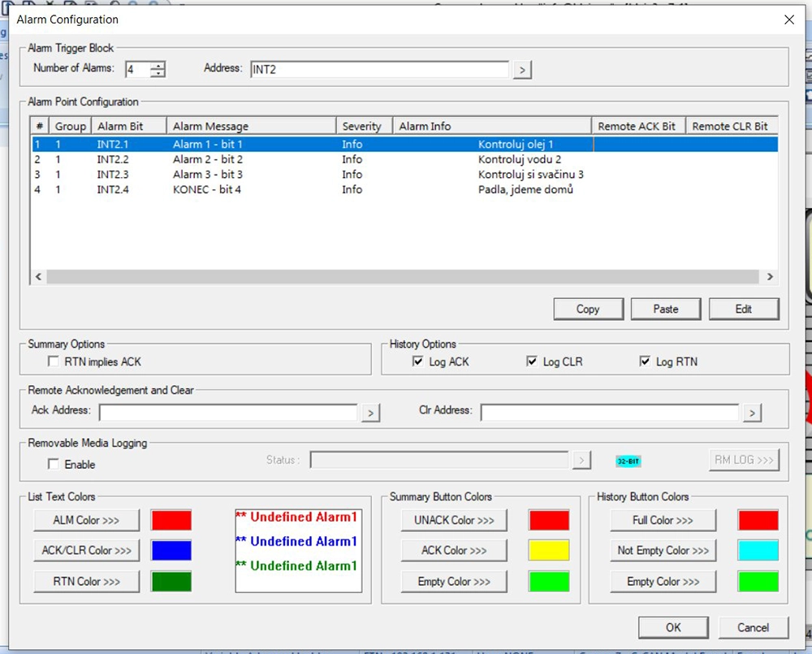Open UNACK Color picker button
Viewport: 812px width, 654px height.
[454, 520]
